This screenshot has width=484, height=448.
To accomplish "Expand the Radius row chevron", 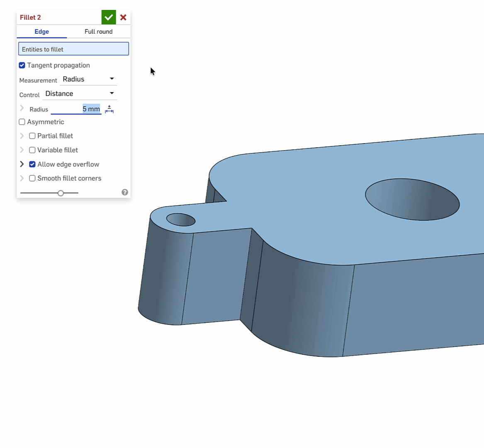I will (x=22, y=108).
